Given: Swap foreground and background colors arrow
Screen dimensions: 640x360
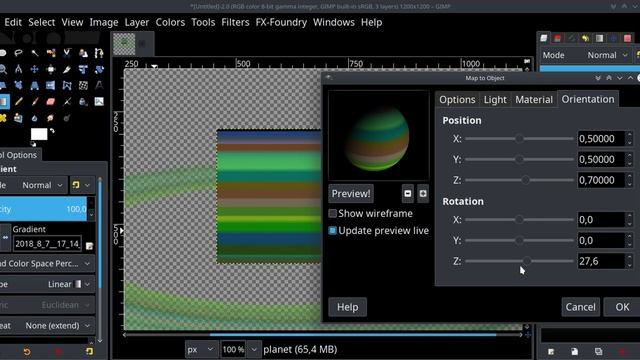Looking at the screenshot, I should tap(52, 131).
